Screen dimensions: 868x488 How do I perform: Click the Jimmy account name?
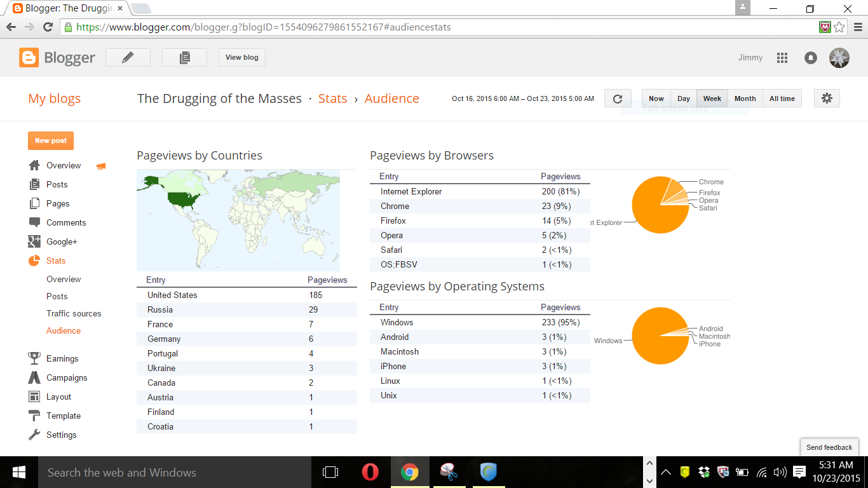750,58
